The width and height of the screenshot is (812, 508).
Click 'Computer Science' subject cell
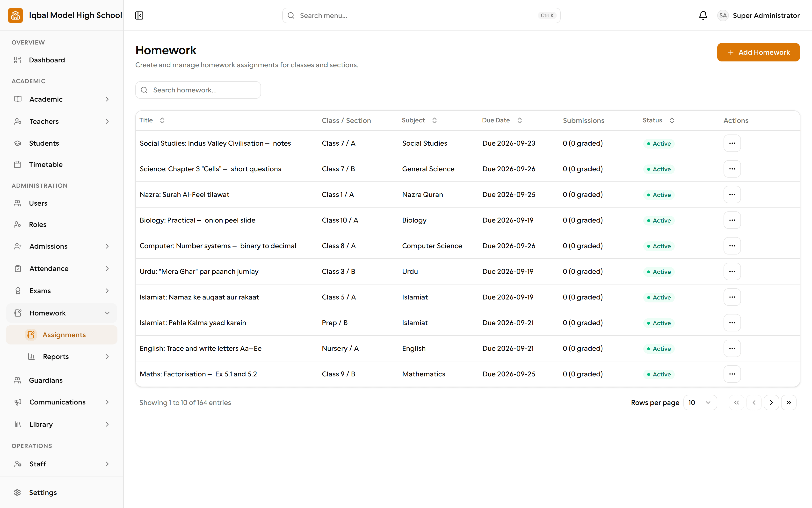tap(432, 246)
